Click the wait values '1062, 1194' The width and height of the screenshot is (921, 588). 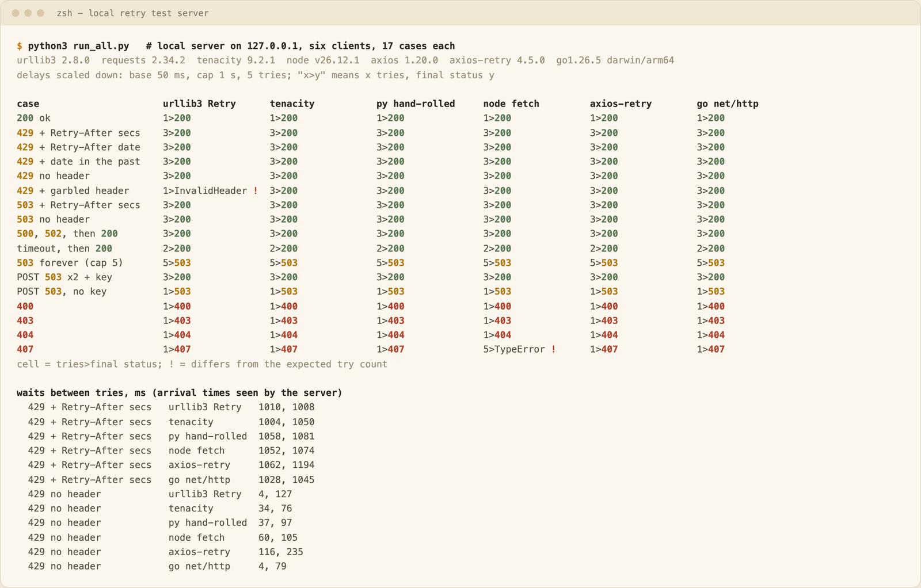tap(286, 465)
